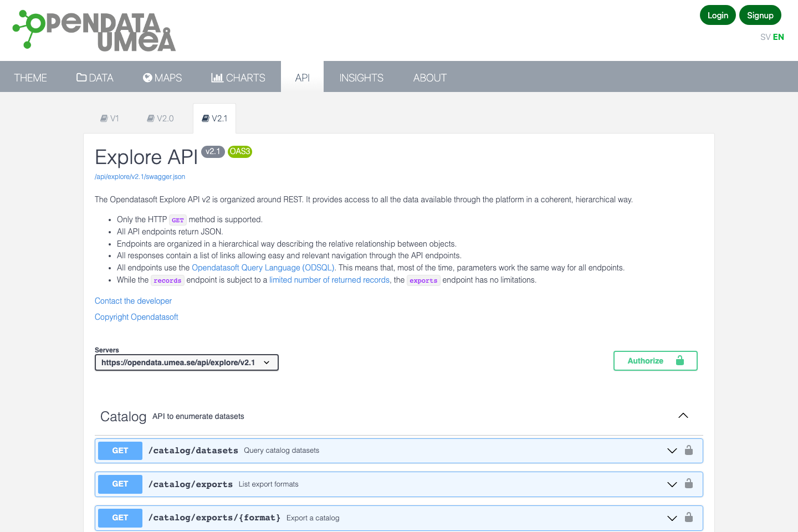Open the INSIGHTS menu item
798x532 pixels.
(361, 77)
